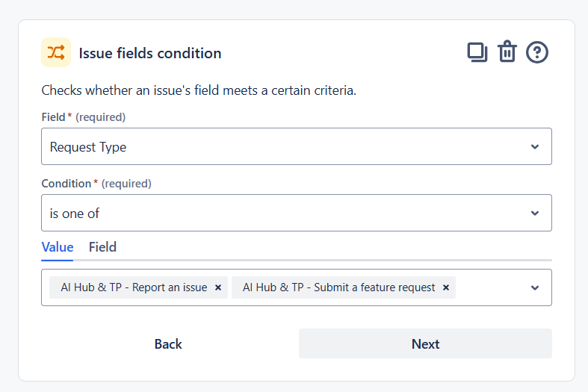The image size is (588, 392).
Task: Expand the request type values chevron
Action: tap(535, 287)
